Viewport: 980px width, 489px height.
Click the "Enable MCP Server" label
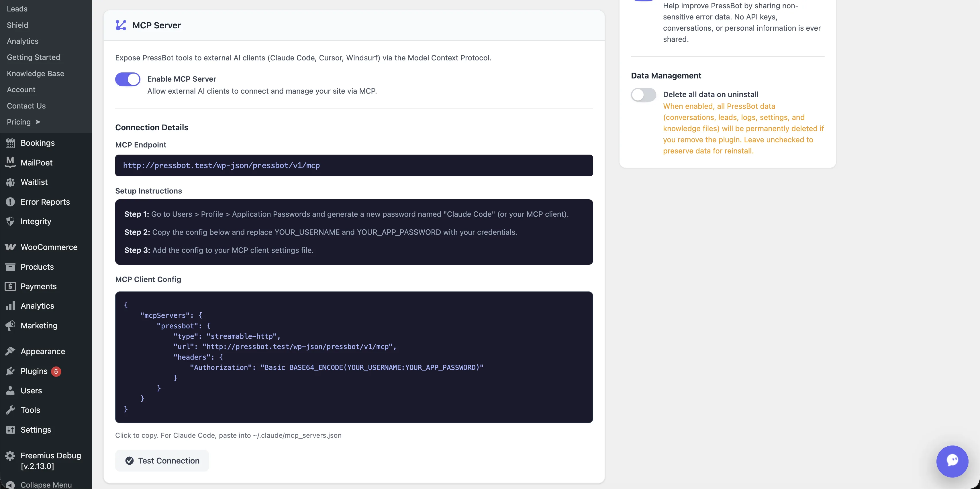(x=181, y=79)
